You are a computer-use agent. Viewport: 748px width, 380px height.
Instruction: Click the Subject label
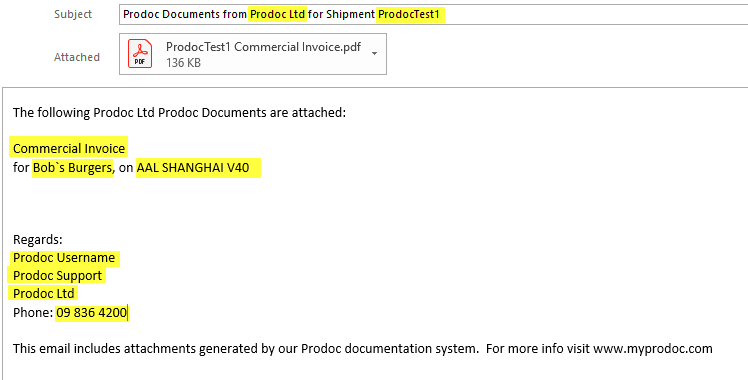point(73,14)
